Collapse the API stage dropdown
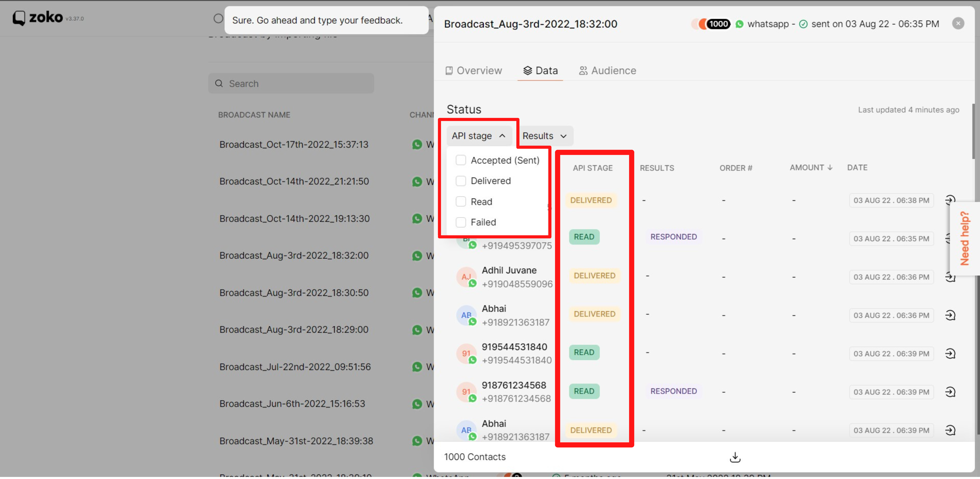The width and height of the screenshot is (980, 479). [x=478, y=136]
